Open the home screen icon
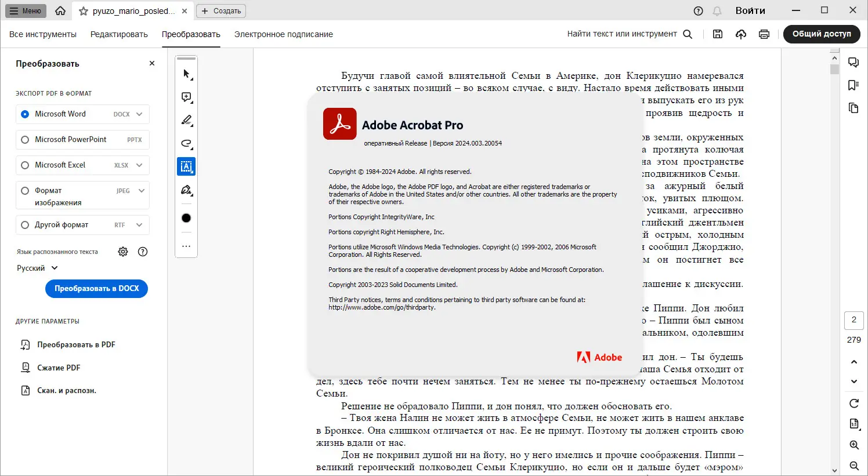868x476 pixels. click(x=60, y=10)
